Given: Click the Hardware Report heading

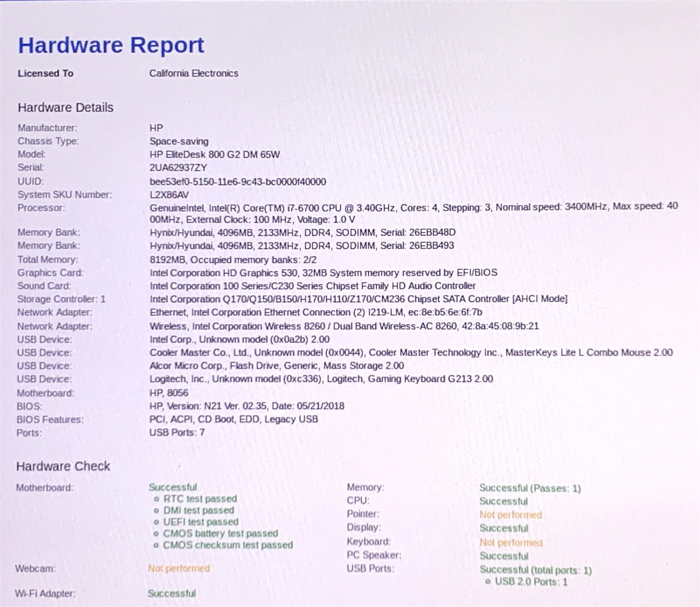Looking at the screenshot, I should click(111, 45).
